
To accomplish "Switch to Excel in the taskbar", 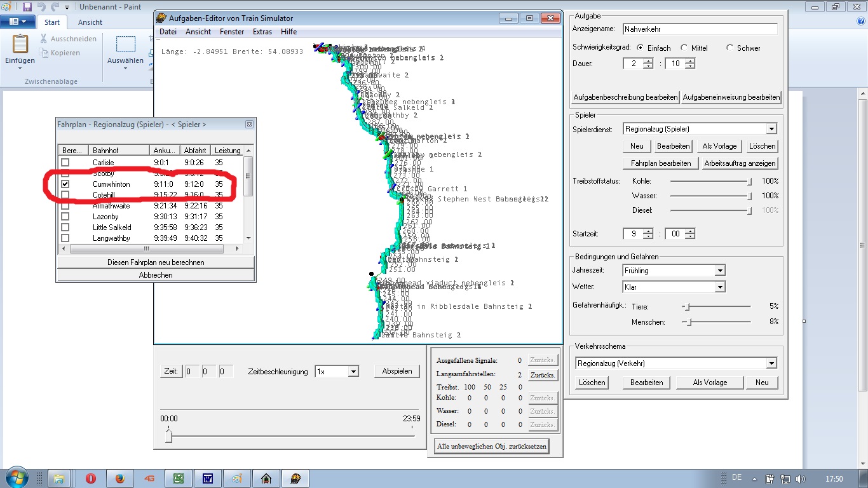I will [x=179, y=478].
